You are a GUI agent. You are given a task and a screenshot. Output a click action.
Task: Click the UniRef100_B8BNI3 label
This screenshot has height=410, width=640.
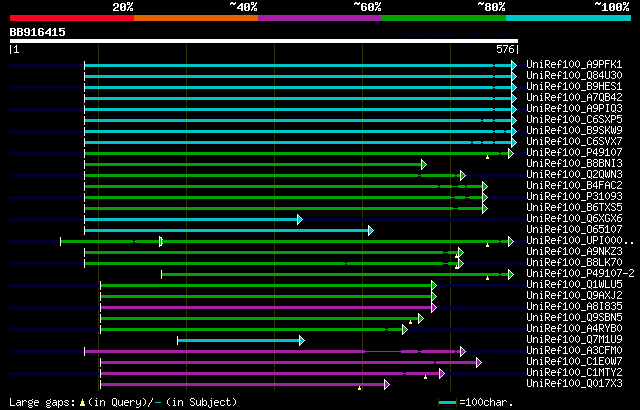[574, 164]
